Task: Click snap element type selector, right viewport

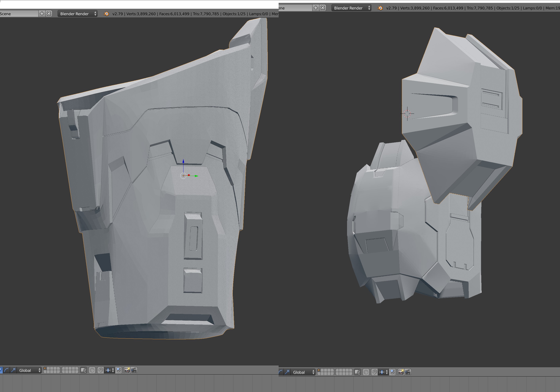Action: [384, 372]
